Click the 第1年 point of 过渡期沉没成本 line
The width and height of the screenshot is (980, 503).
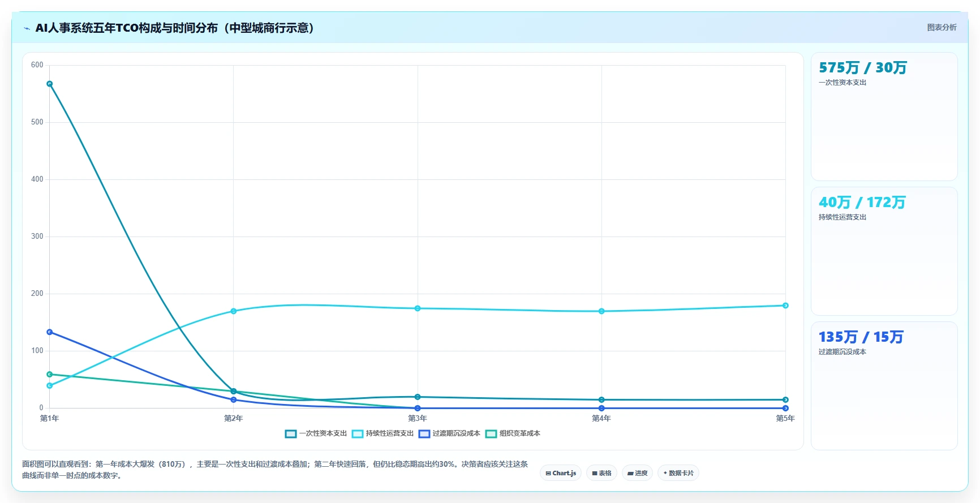[50, 332]
